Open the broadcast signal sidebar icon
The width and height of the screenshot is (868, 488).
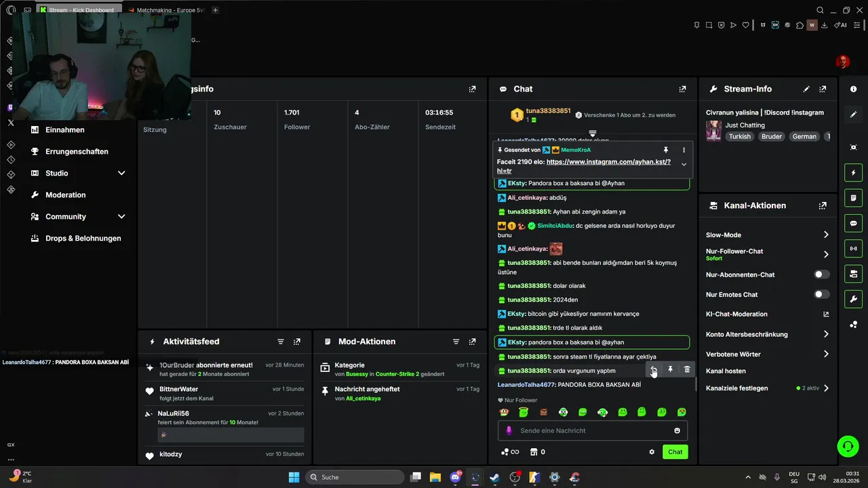[853, 249]
